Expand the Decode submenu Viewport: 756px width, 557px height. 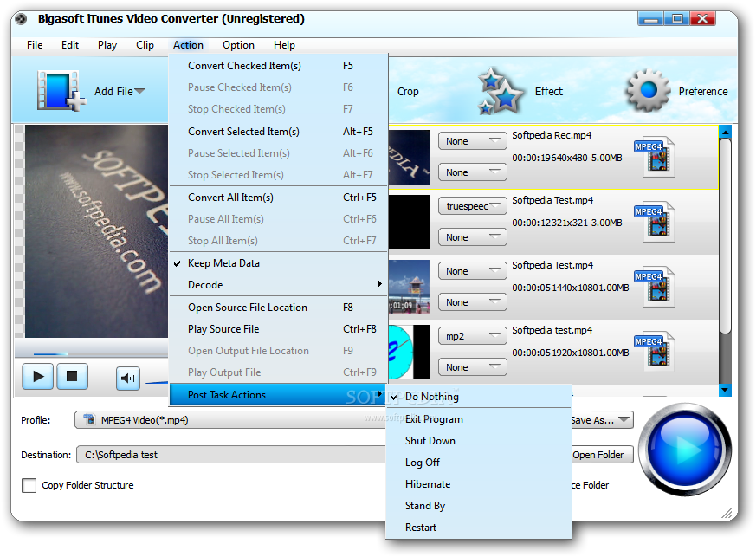click(x=279, y=285)
